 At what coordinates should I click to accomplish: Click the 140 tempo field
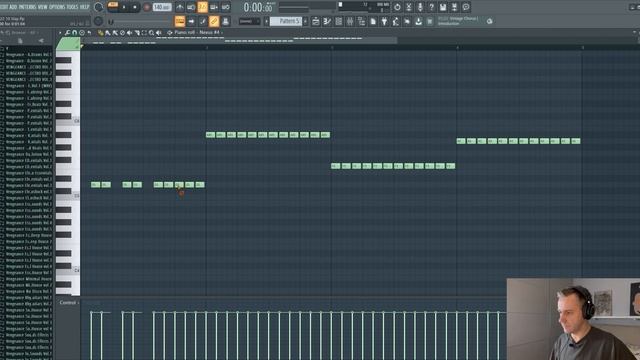tap(162, 7)
